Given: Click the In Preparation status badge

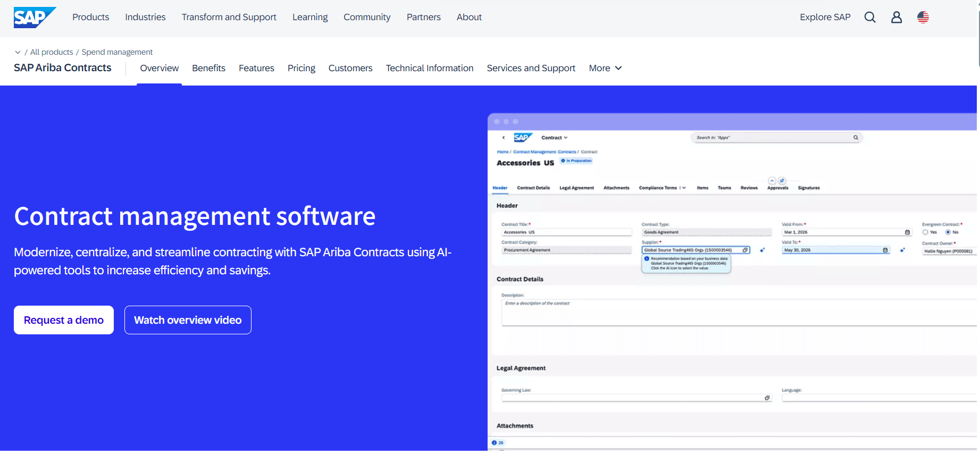Looking at the screenshot, I should [576, 161].
